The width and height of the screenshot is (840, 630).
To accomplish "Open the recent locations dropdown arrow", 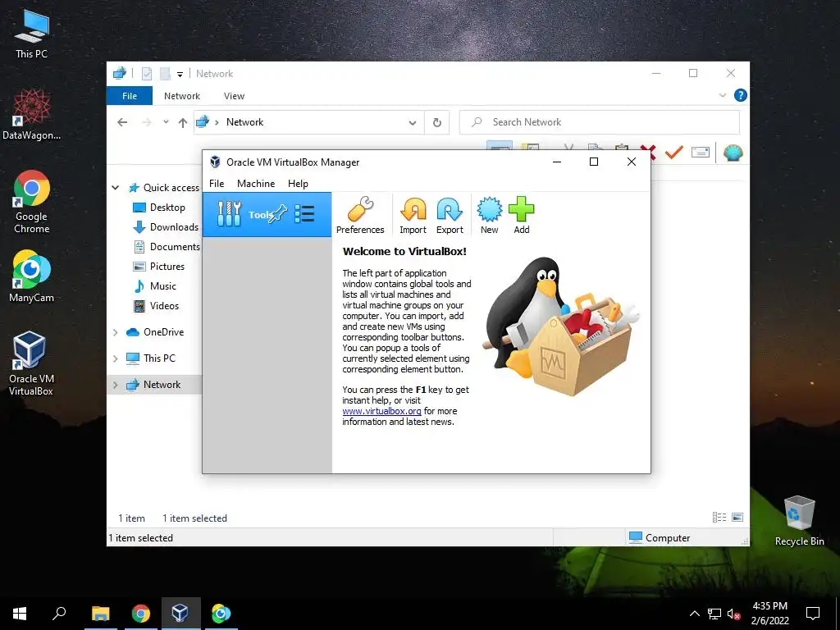I will [166, 122].
